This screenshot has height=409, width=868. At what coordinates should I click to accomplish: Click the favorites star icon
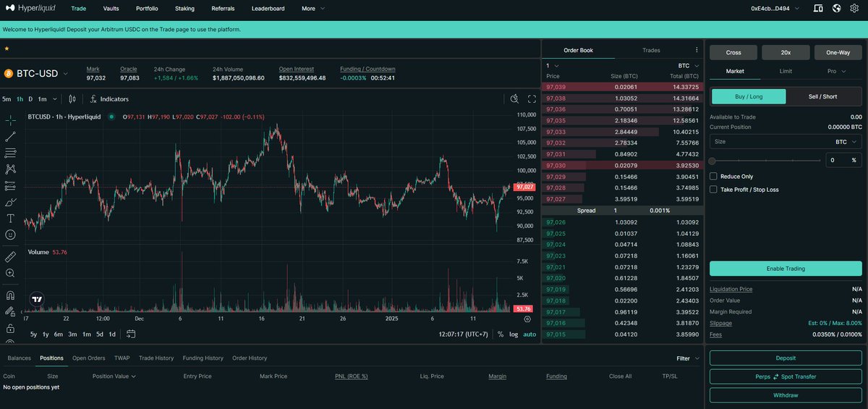tap(7, 49)
